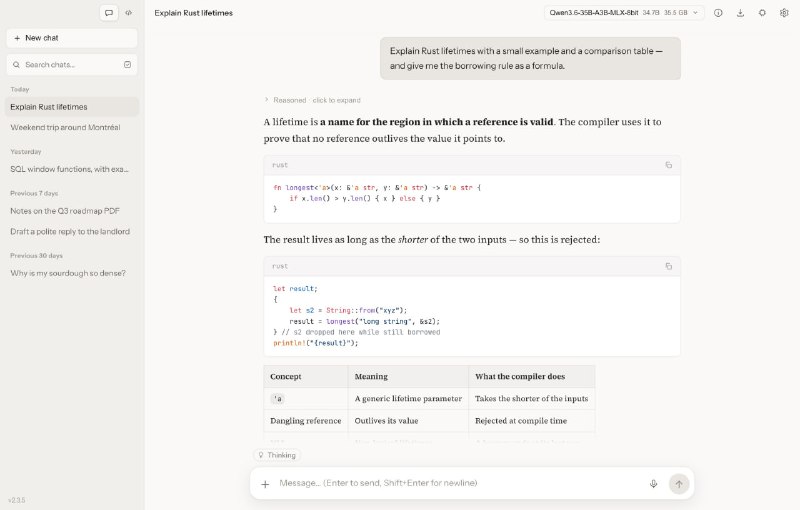Image resolution: width=800 pixels, height=510 pixels.
Task: Focus the Search chats field
Action: (x=72, y=65)
